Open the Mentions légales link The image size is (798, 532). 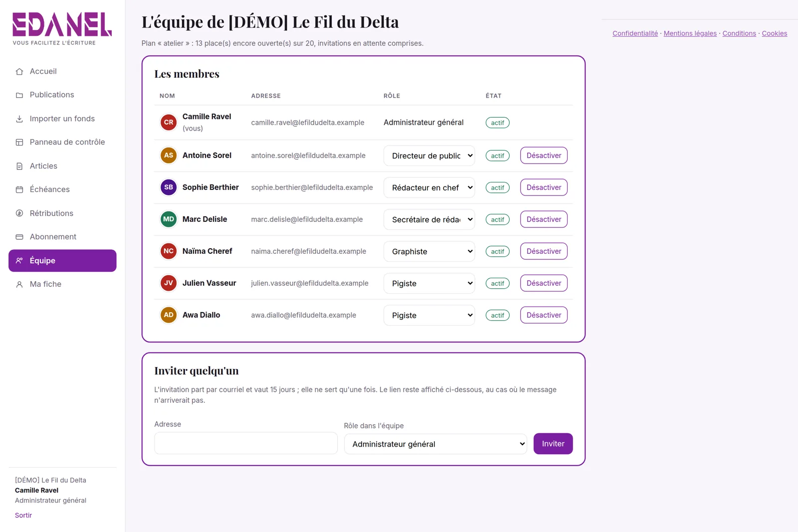click(690, 33)
